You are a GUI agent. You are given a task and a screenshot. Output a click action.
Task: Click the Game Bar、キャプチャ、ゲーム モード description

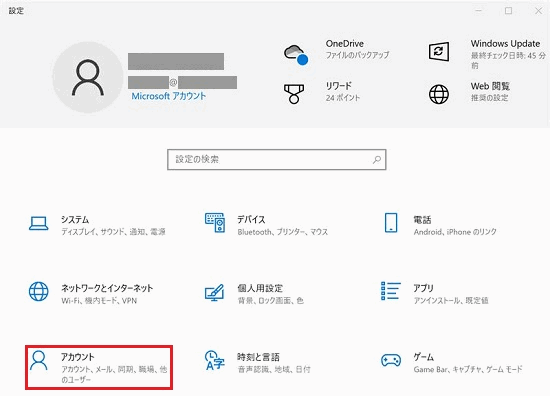[468, 369]
